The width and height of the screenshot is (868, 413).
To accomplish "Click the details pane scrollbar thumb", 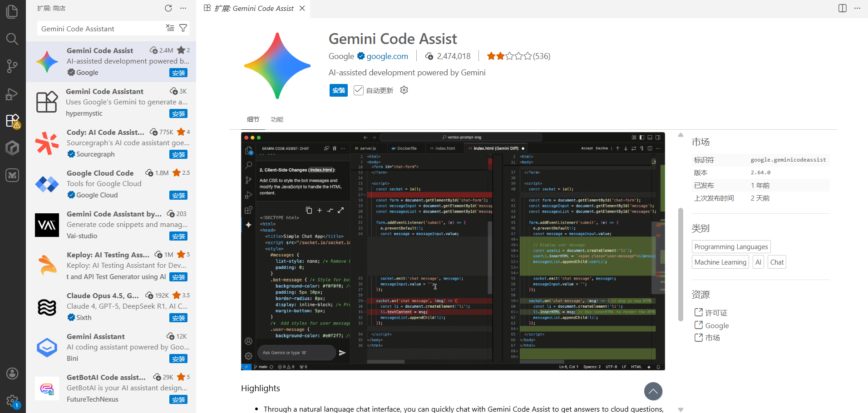I will pos(681,265).
